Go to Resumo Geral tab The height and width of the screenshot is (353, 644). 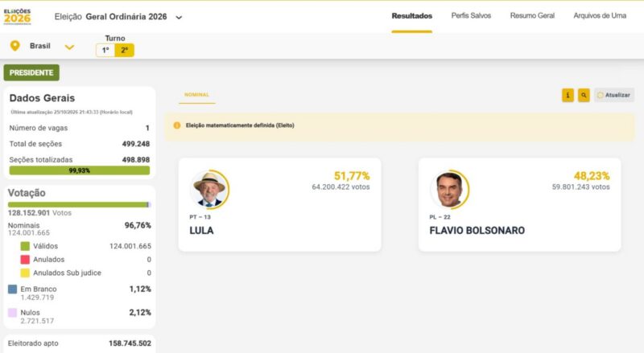(x=532, y=15)
